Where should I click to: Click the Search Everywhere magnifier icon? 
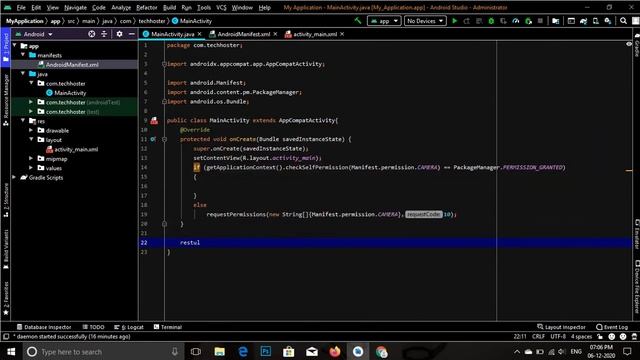click(x=623, y=21)
